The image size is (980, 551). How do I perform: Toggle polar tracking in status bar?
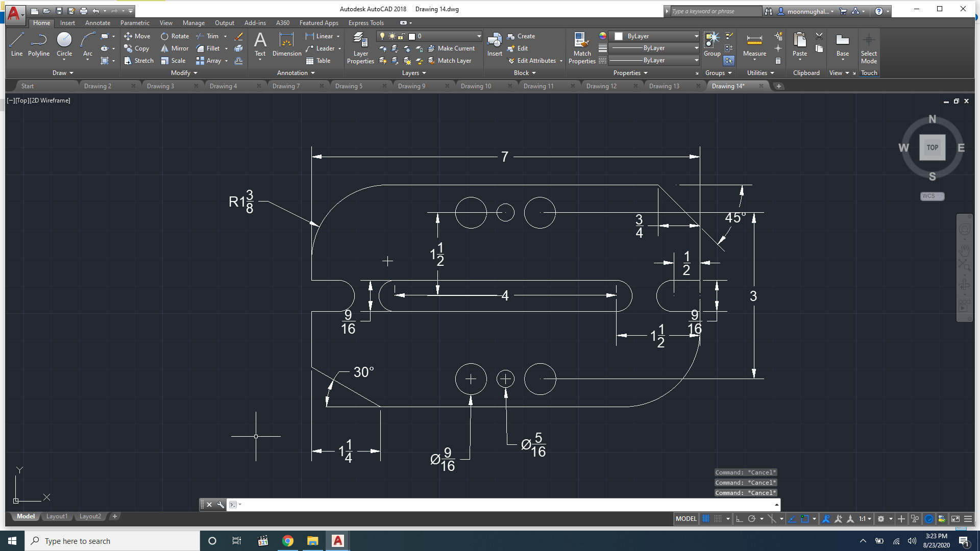click(751, 519)
